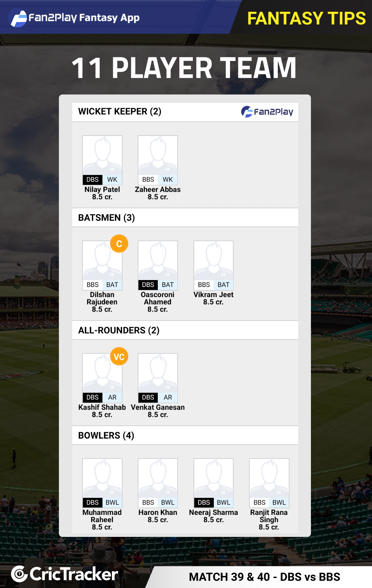This screenshot has height=588, width=372.
Task: Click the Bowlers (4) section header
Action: pos(185,435)
